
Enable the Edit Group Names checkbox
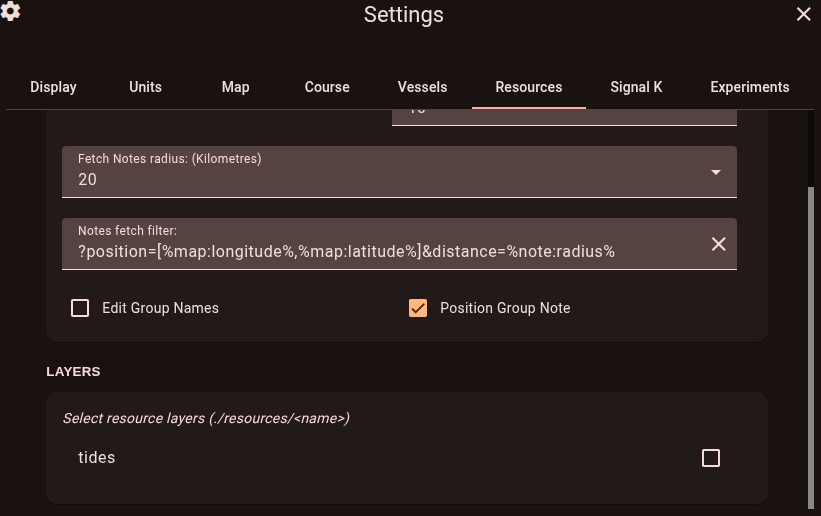pos(80,308)
